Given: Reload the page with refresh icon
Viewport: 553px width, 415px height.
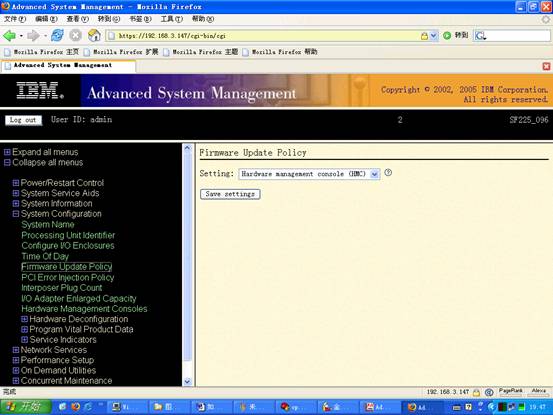Looking at the screenshot, I should tap(57, 35).
